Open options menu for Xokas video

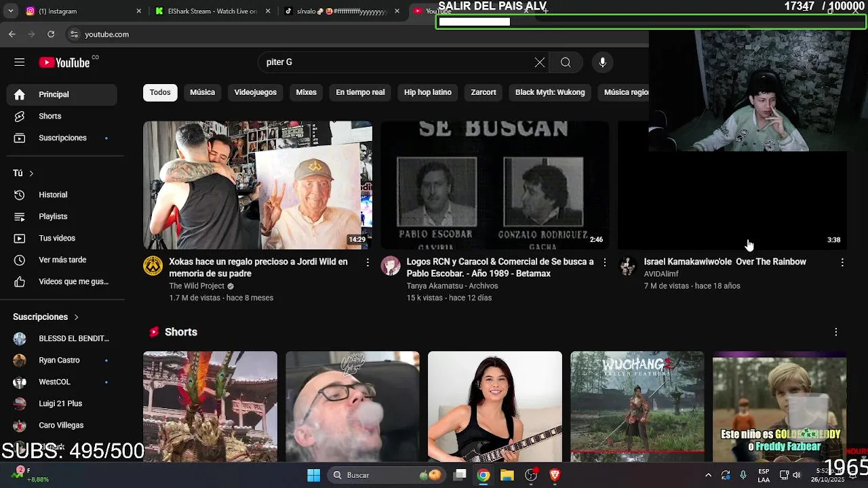[x=368, y=262]
